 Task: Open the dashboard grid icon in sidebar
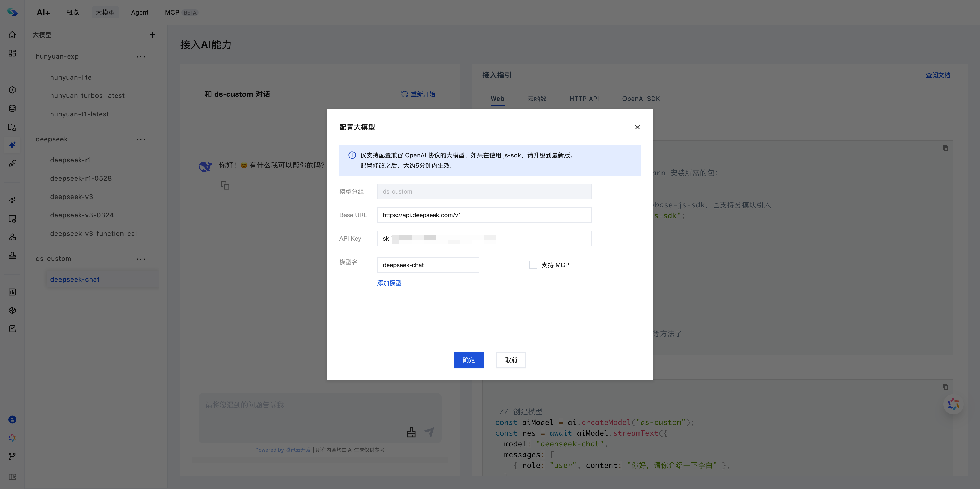(12, 53)
